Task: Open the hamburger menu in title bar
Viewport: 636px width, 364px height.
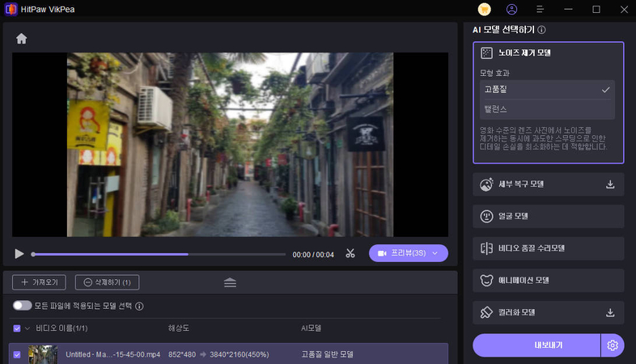Action: [x=540, y=10]
